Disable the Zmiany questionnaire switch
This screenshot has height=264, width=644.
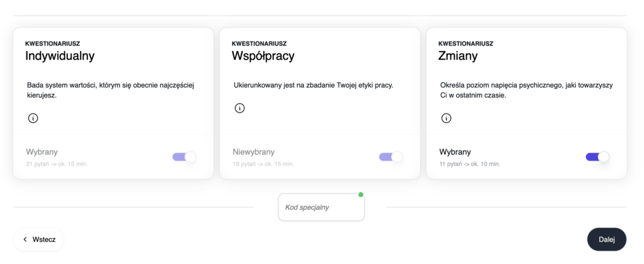point(597,157)
